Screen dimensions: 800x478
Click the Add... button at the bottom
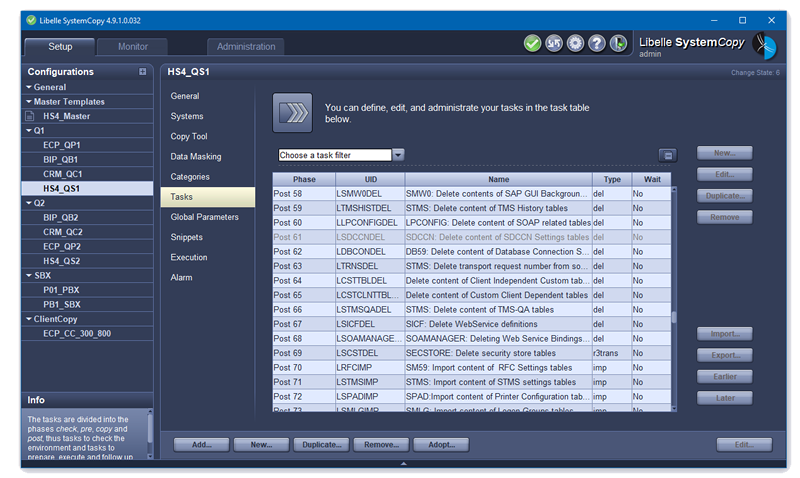(x=201, y=444)
